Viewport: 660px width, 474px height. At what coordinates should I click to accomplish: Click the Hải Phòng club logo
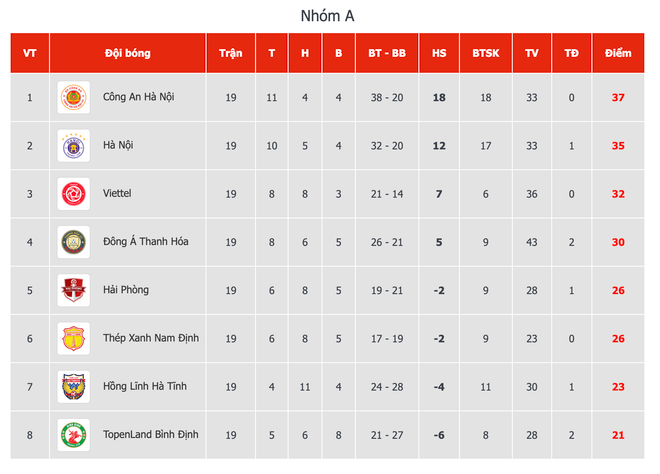click(x=73, y=290)
